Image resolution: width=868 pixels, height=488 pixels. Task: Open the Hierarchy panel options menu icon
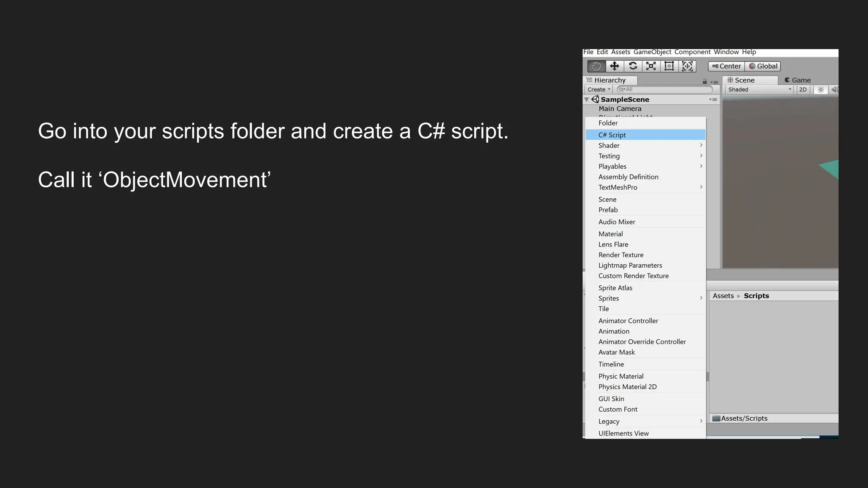coord(714,82)
